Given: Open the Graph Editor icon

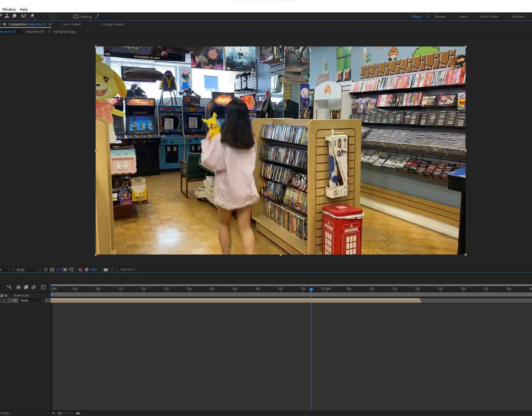Looking at the screenshot, I should [x=43, y=287].
